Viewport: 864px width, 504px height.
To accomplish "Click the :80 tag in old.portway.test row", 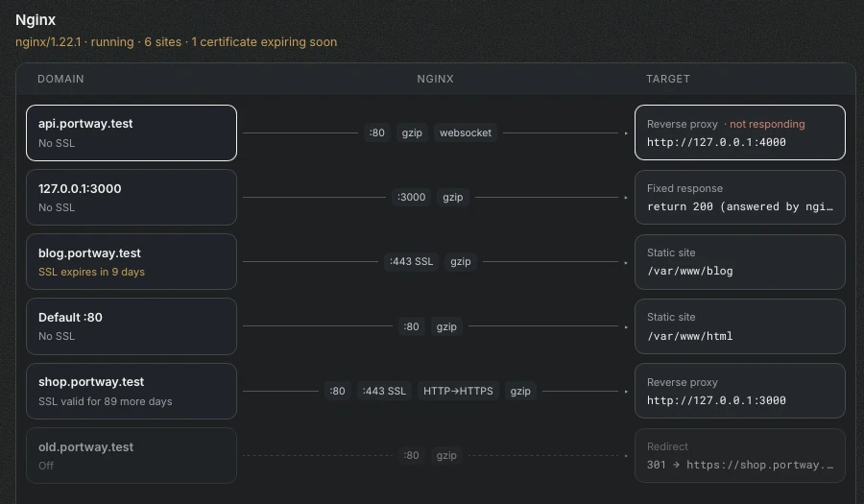I will click(411, 456).
